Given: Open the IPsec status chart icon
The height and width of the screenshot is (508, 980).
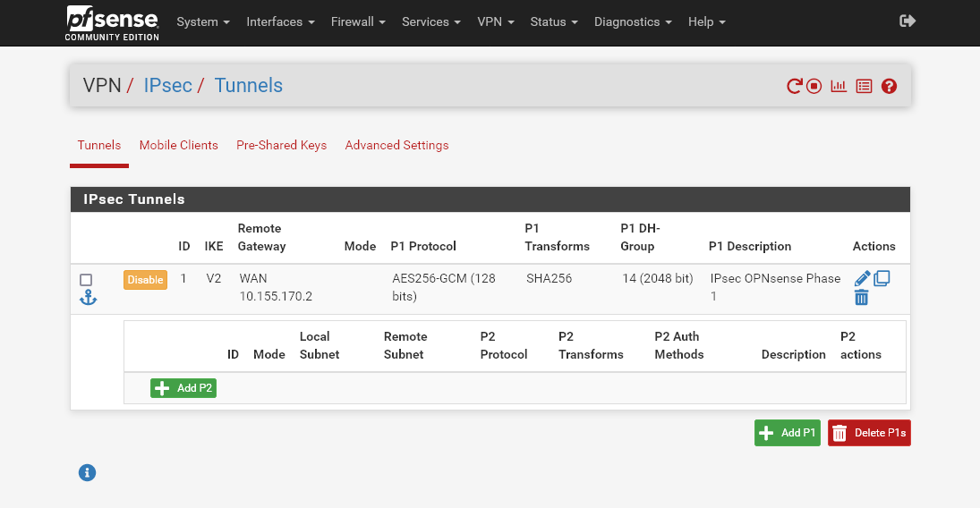Looking at the screenshot, I should (839, 87).
